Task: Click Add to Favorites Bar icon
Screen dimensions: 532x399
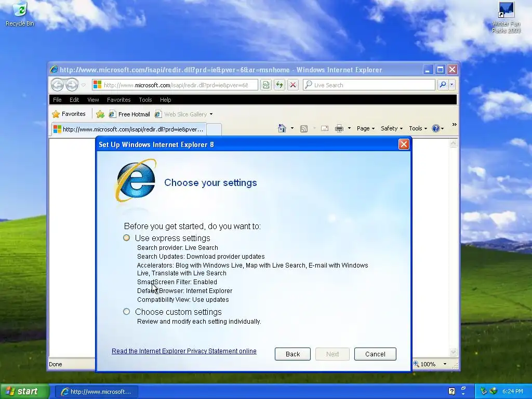Action: coord(100,114)
